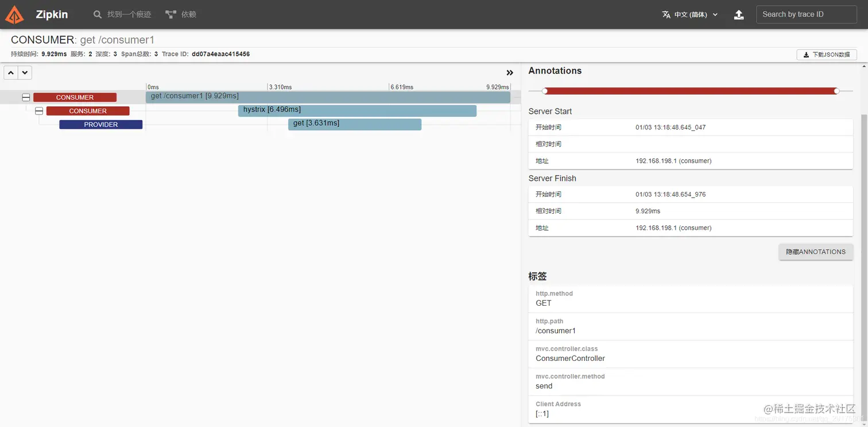Screen dimensions: 868x427
Task: Click the dependencies graph icon
Action: [x=170, y=14]
